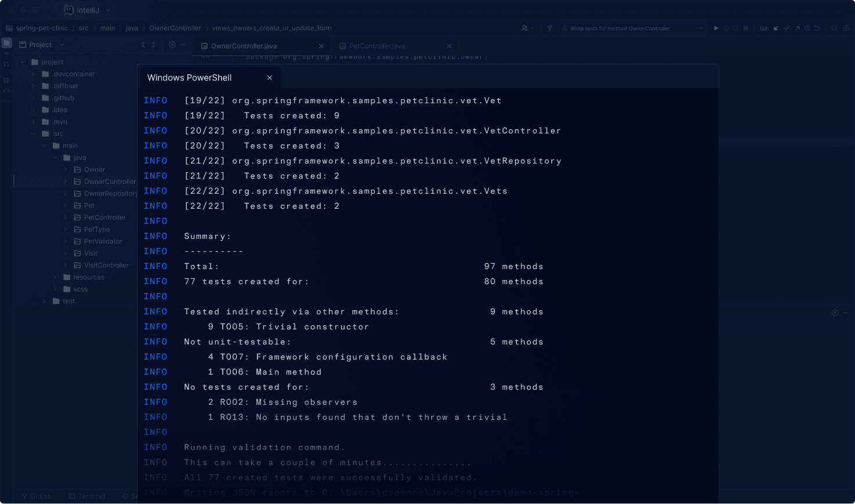The height and width of the screenshot is (504, 855).
Task: Click the OwnerController breadcrumb in navigation bar
Action: tap(175, 27)
